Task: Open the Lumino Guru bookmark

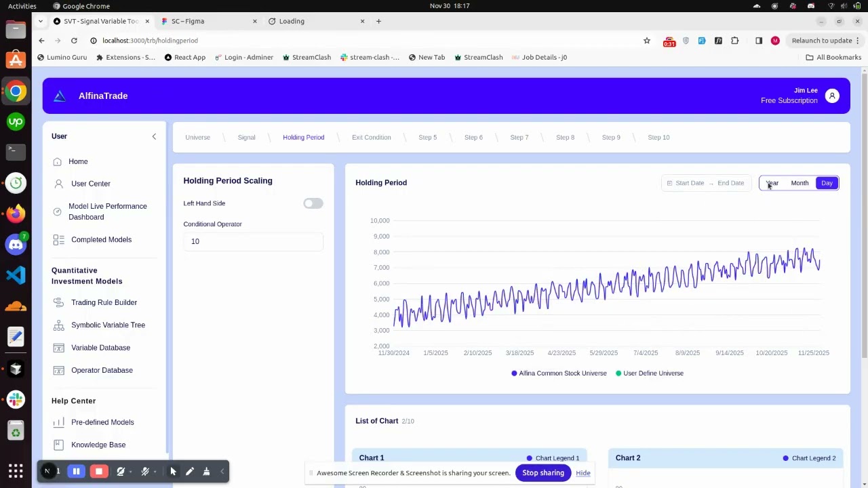Action: [62, 58]
